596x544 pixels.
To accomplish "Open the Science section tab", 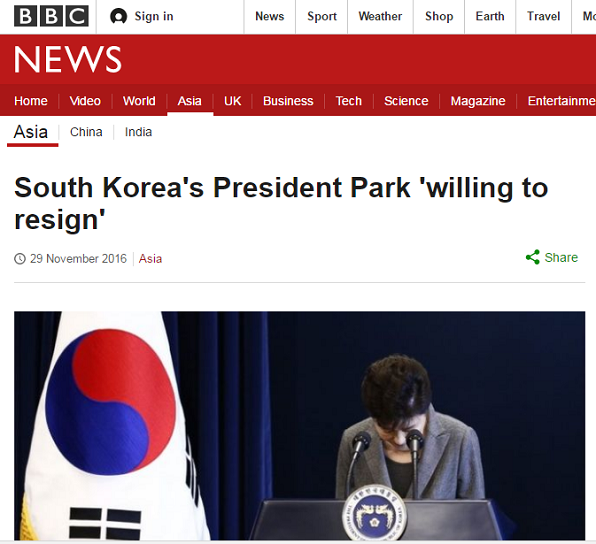I will point(406,101).
